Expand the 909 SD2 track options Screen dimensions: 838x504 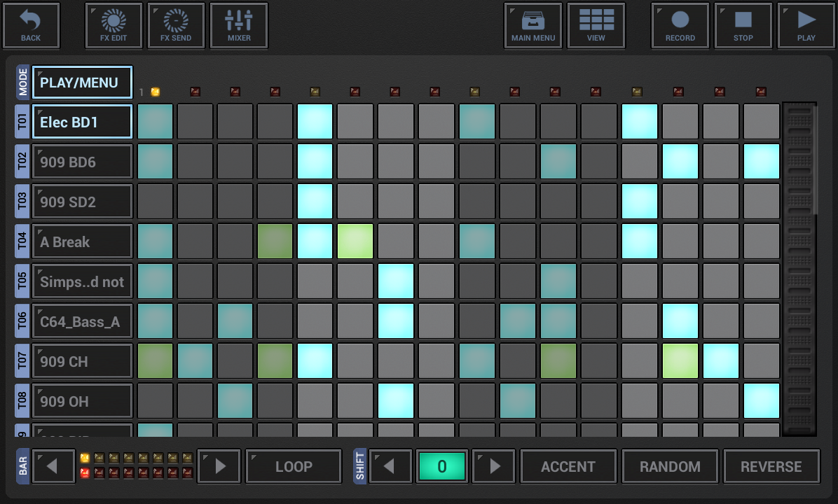(x=82, y=202)
